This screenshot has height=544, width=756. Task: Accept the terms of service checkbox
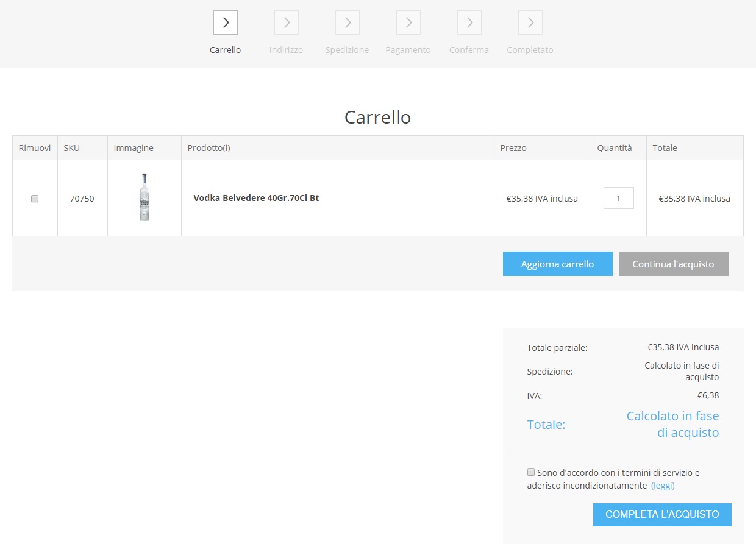[x=531, y=472]
